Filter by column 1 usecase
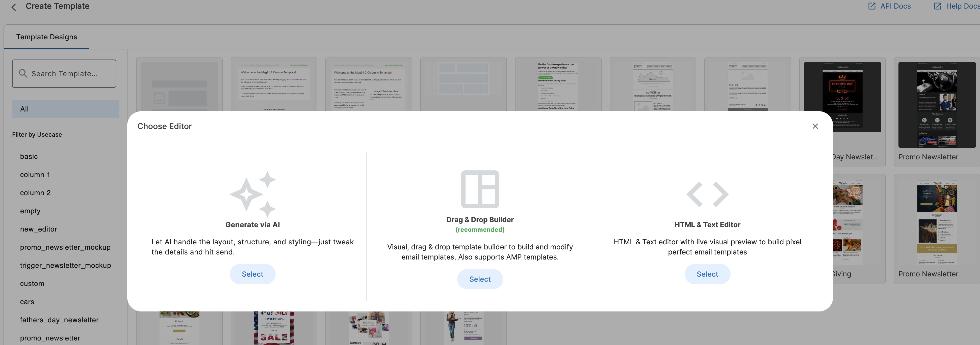980x345 pixels. 35,175
